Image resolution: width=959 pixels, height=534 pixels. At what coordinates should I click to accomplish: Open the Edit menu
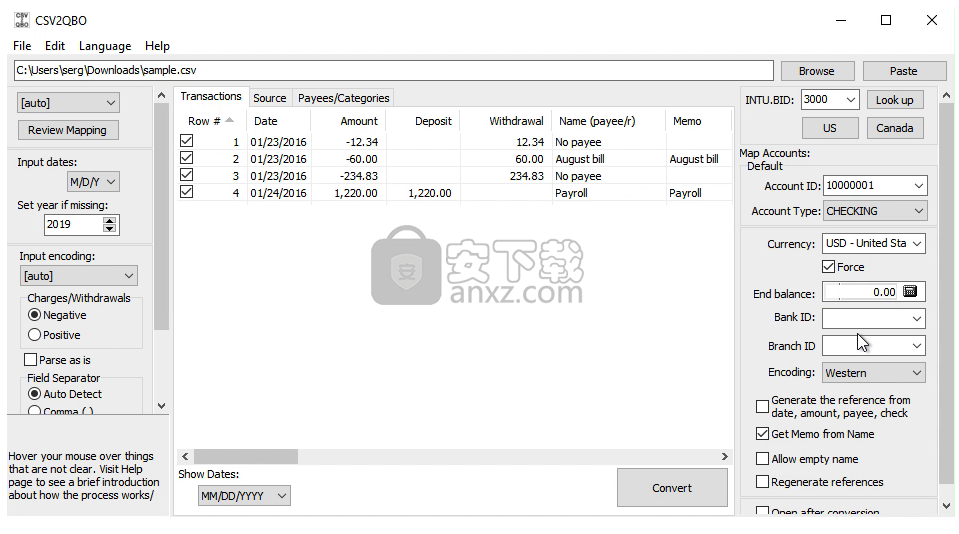point(54,46)
